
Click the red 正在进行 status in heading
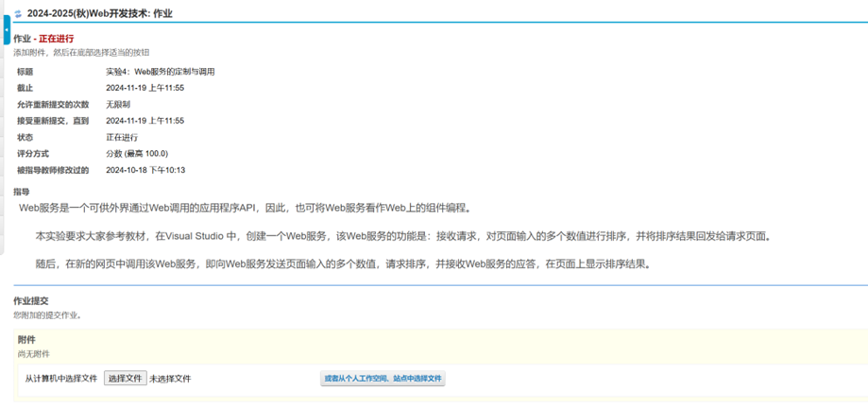(x=56, y=39)
